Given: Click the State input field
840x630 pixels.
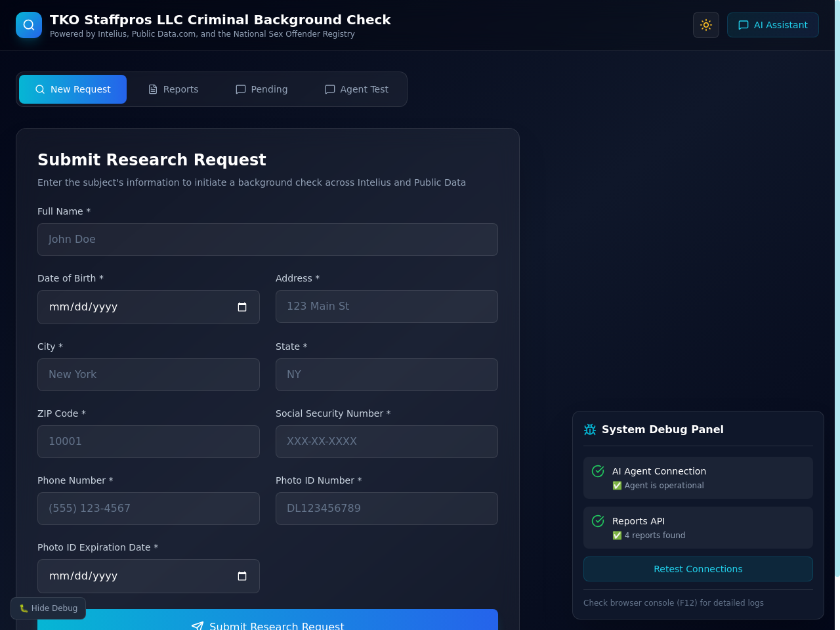Looking at the screenshot, I should [387, 375].
